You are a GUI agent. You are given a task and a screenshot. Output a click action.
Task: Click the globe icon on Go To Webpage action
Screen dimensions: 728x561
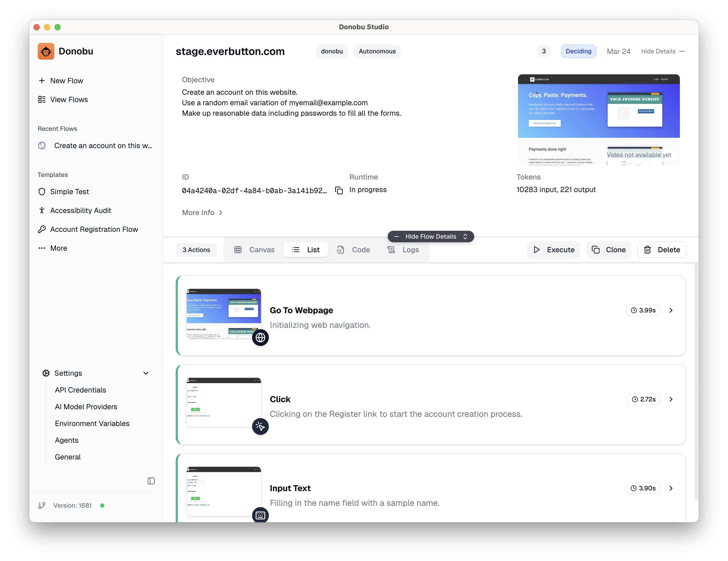[x=260, y=338]
